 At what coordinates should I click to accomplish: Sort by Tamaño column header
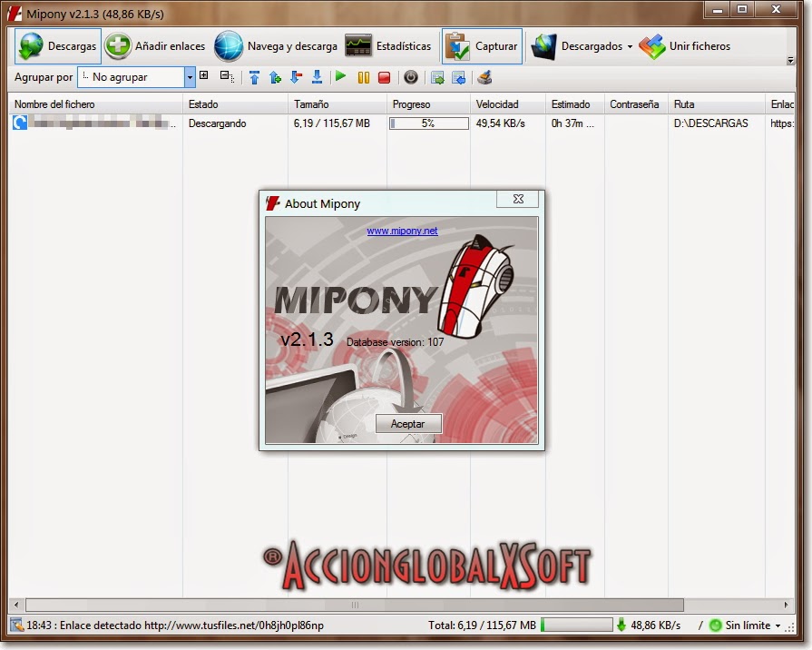tap(338, 104)
